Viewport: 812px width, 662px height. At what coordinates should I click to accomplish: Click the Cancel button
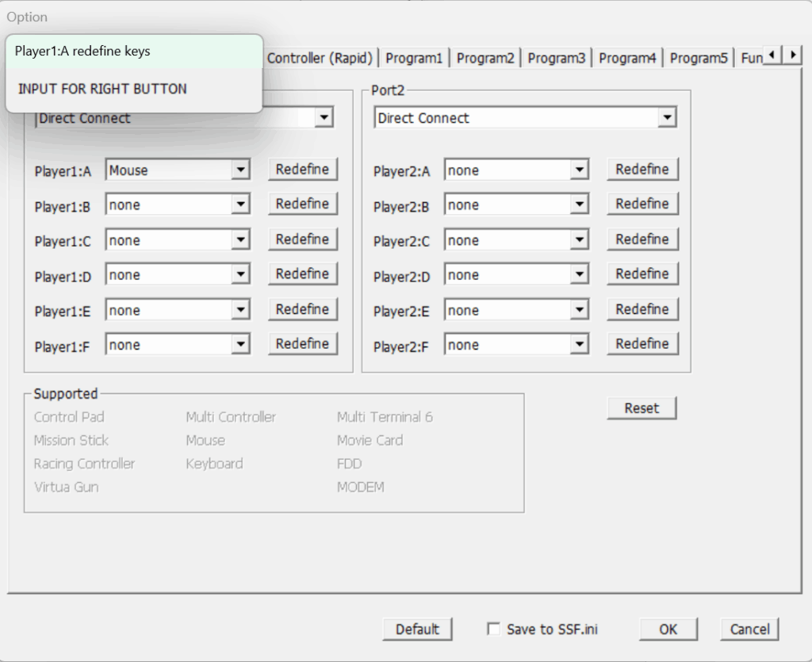(x=749, y=629)
